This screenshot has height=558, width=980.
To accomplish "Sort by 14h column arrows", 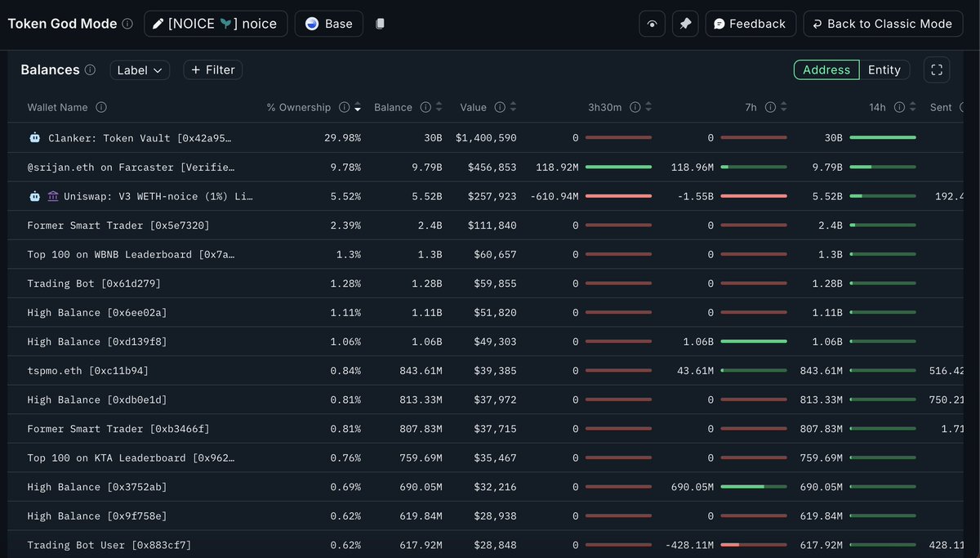I will point(912,107).
